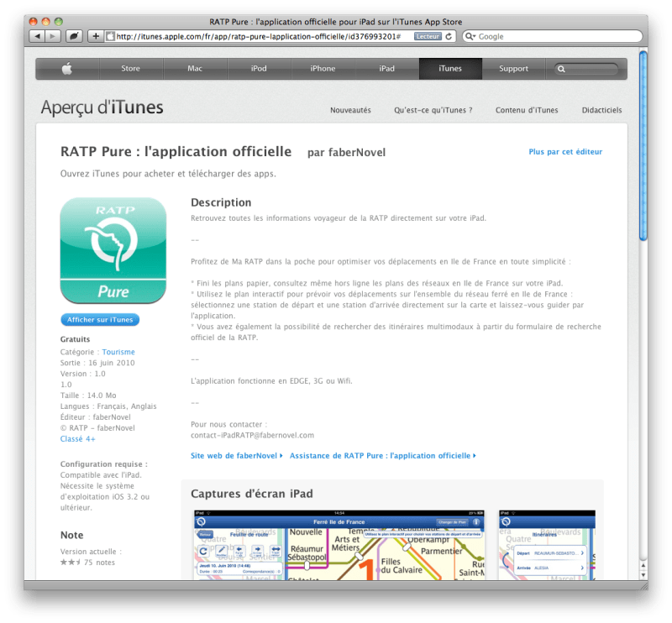
Task: Open the Support tab
Action: 513,69
